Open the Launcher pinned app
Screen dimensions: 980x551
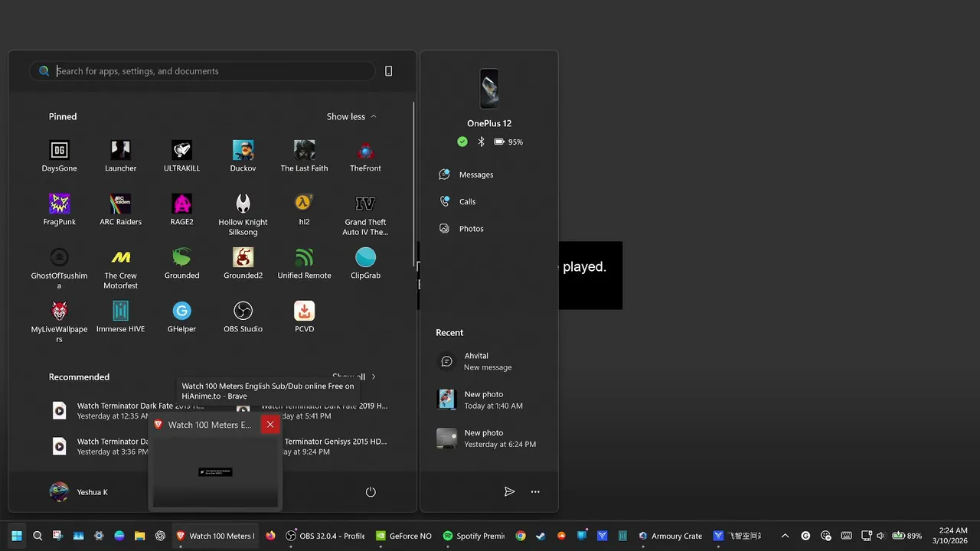pyautogui.click(x=120, y=156)
